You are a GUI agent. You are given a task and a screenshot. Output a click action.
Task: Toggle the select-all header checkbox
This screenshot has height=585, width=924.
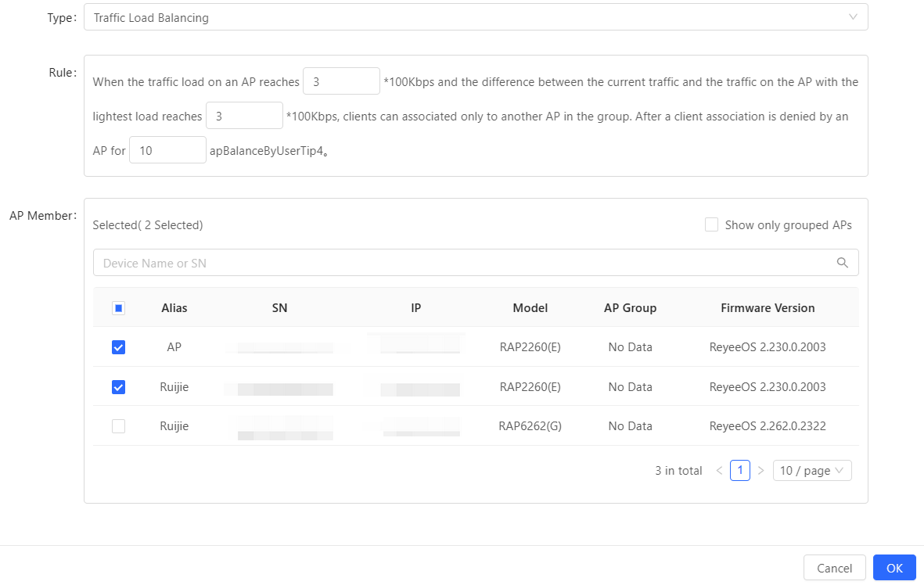(119, 308)
